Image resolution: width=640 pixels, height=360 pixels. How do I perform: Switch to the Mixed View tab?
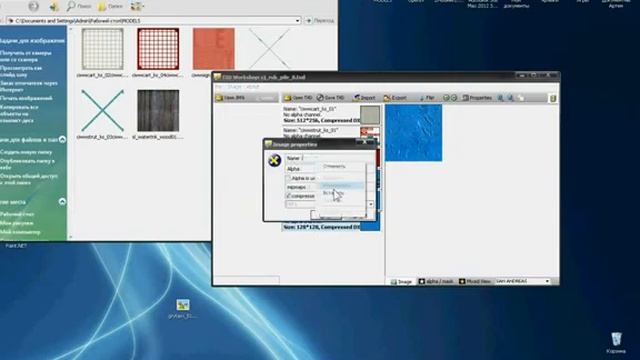[x=475, y=282]
